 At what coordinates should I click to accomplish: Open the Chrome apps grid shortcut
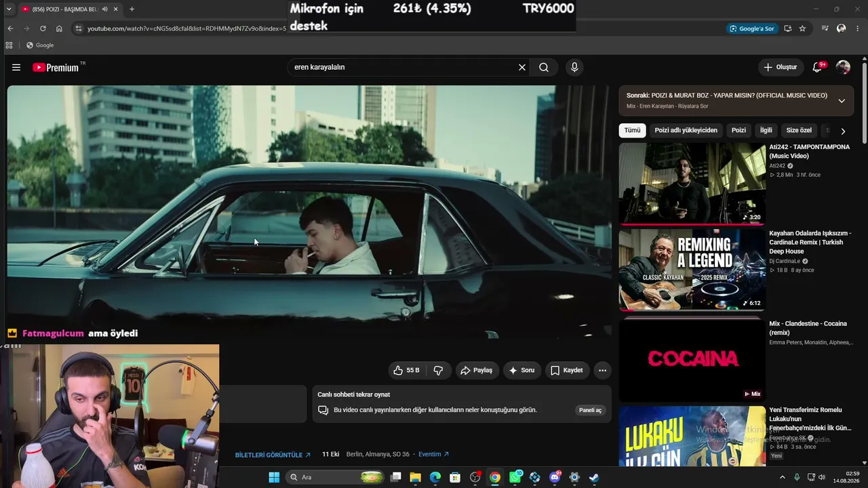pos(9,45)
